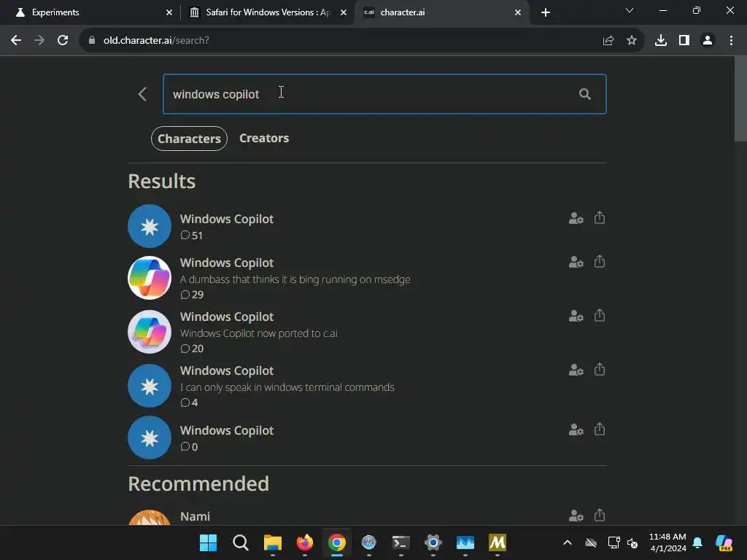Open notifications bell in taskbar
The height and width of the screenshot is (560, 747).
697,542
